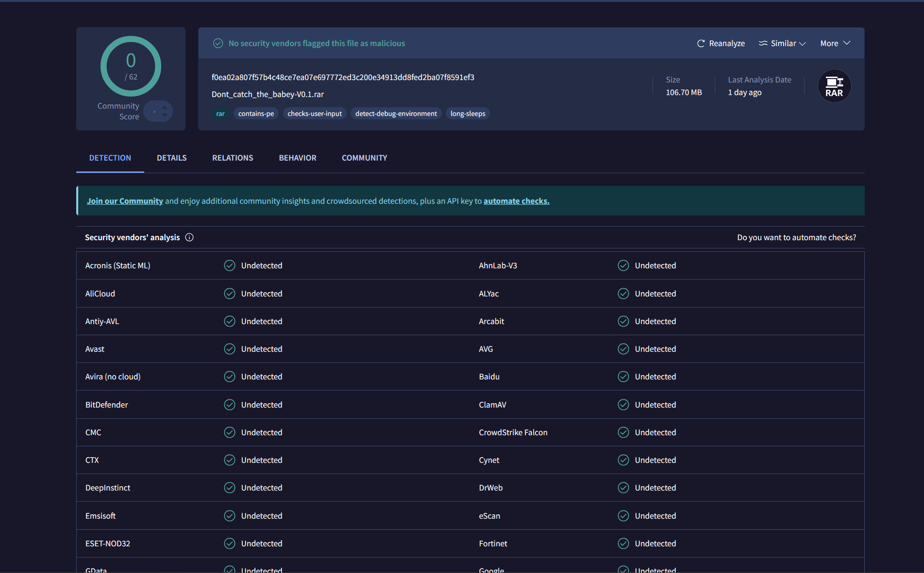
Task: Click the BitDefender undetected checkmark icon
Action: coord(230,405)
